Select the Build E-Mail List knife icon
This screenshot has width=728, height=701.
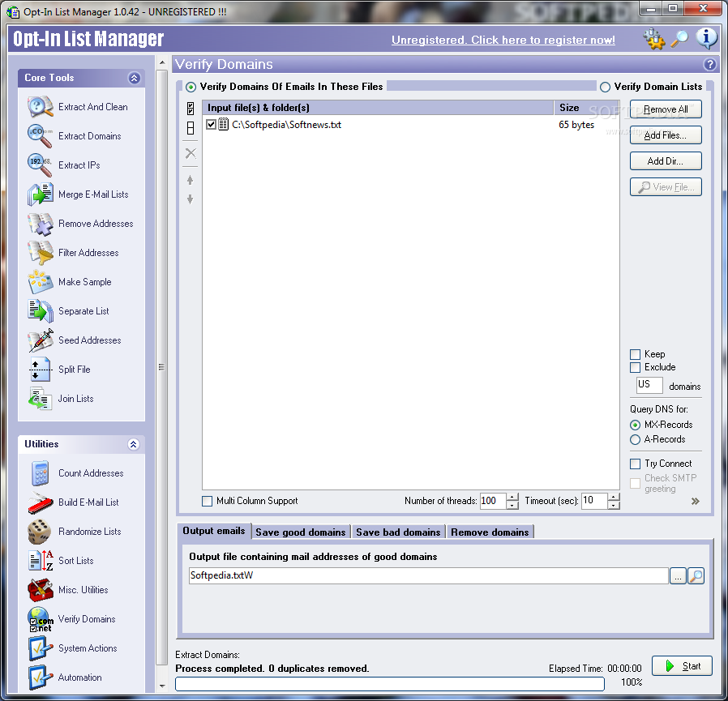pos(40,502)
